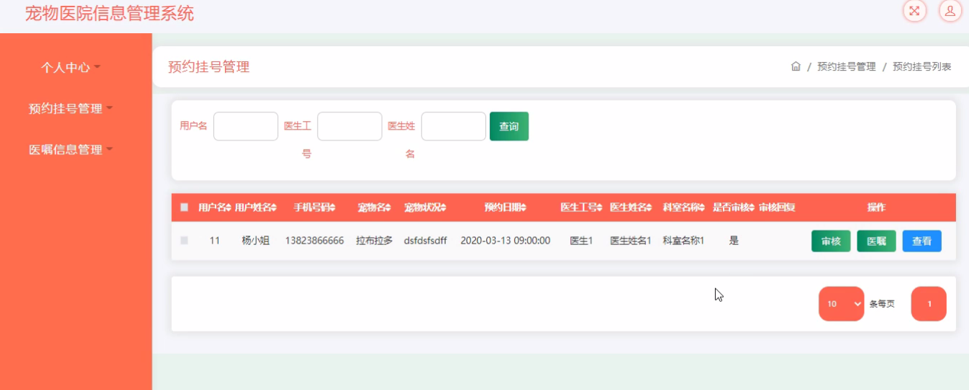Click the 查询 search button
The width and height of the screenshot is (969, 390).
coord(509,126)
